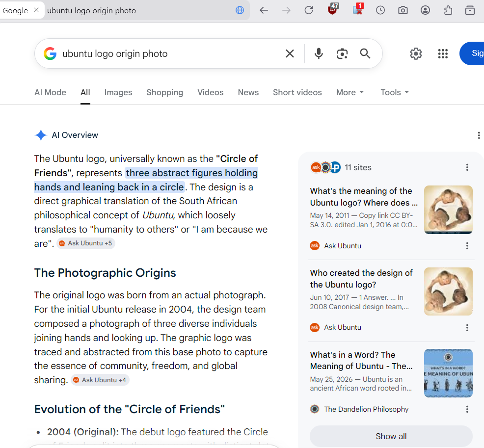Viewport: 484px width, 448px height.
Task: Open the browser history clock icon
Action: point(380,10)
